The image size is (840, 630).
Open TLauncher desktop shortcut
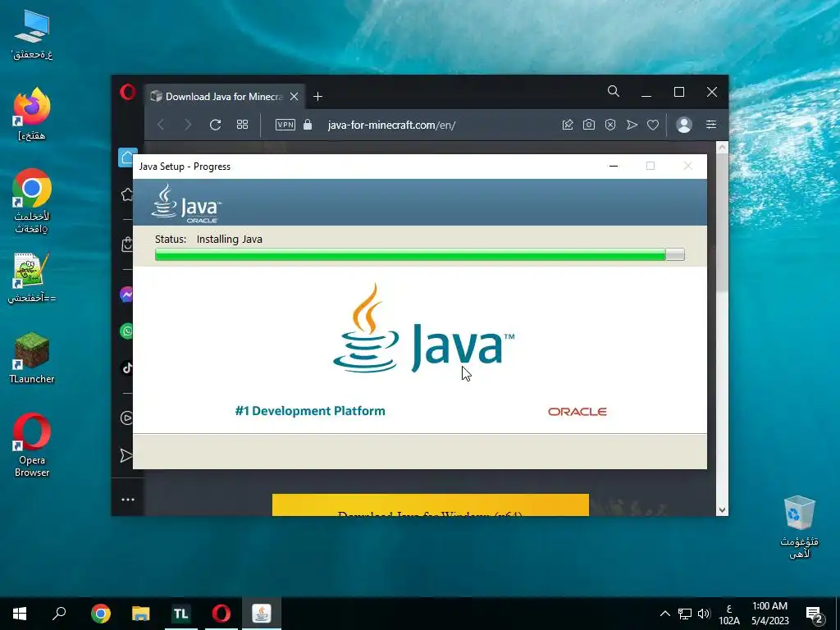(32, 358)
